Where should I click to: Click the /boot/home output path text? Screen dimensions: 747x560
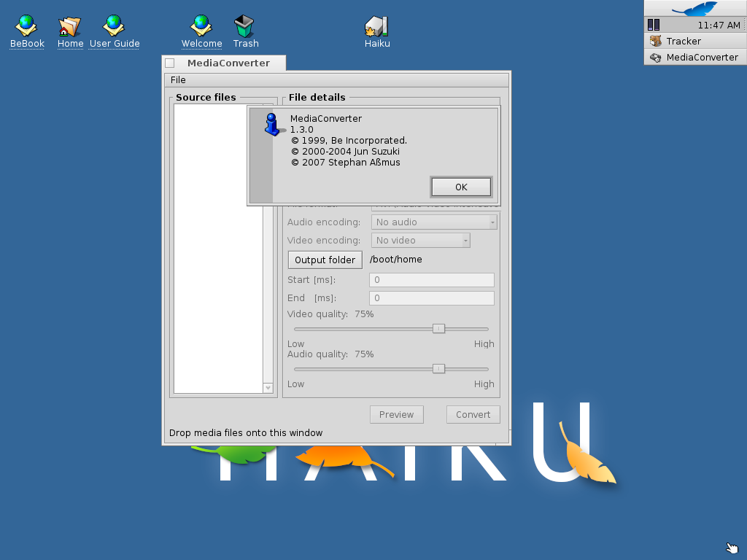coord(396,260)
